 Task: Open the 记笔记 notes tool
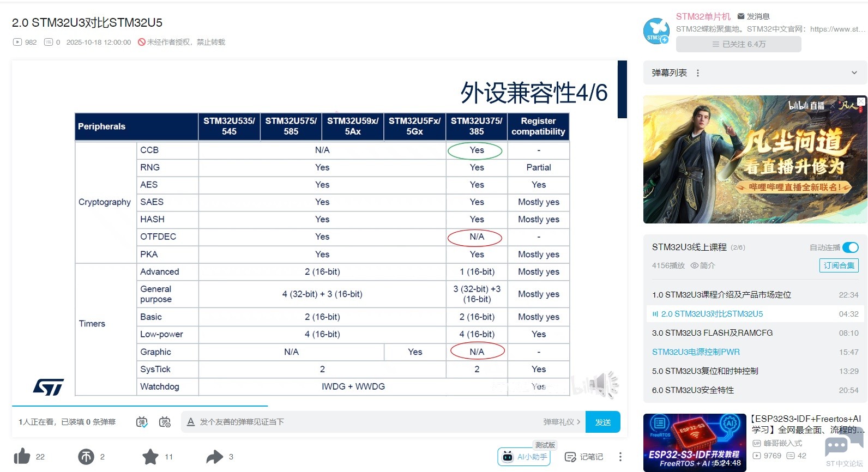(584, 457)
